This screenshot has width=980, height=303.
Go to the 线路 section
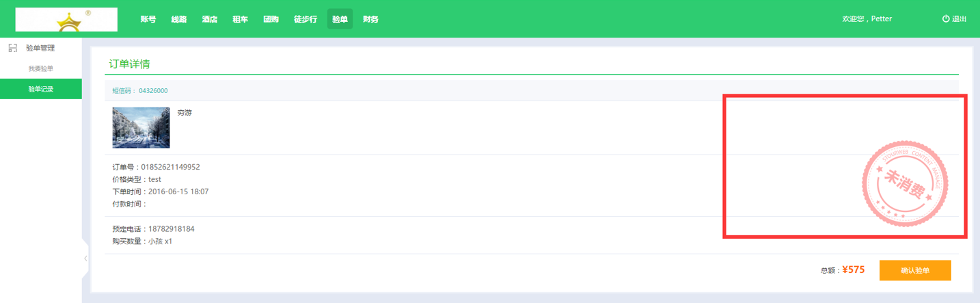click(179, 19)
